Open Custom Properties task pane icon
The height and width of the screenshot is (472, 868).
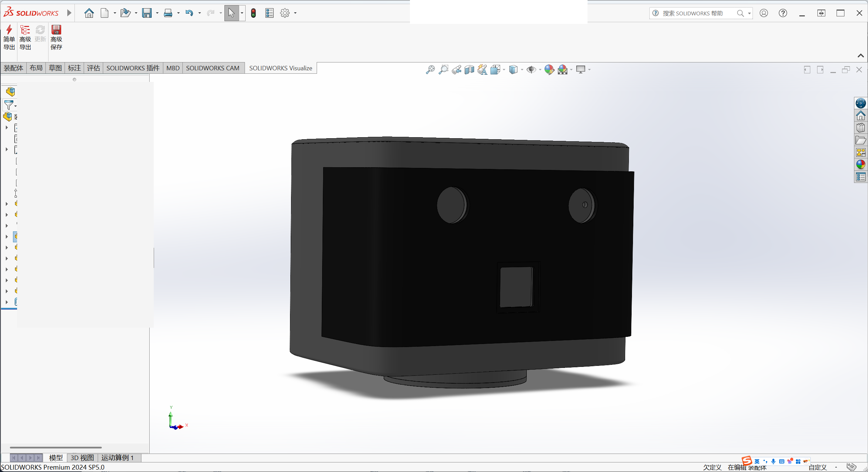point(861,177)
